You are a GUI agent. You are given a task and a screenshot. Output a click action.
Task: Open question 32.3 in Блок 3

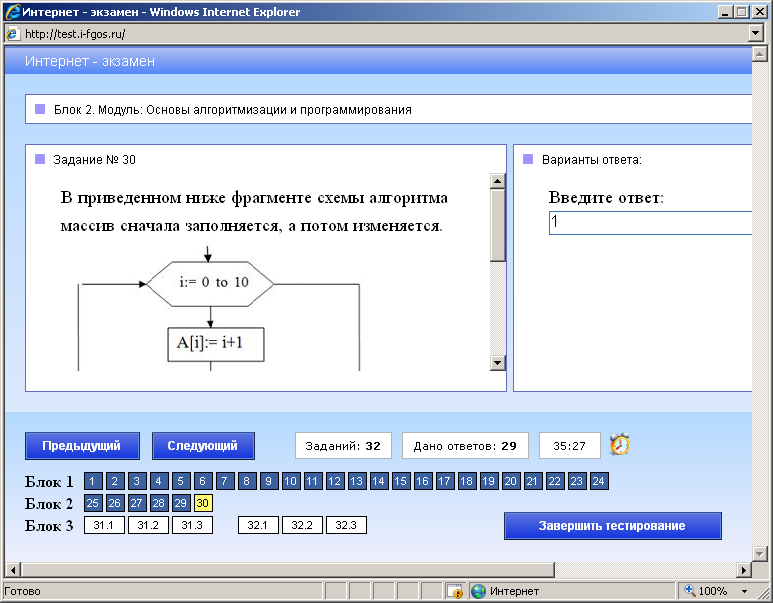[346, 525]
